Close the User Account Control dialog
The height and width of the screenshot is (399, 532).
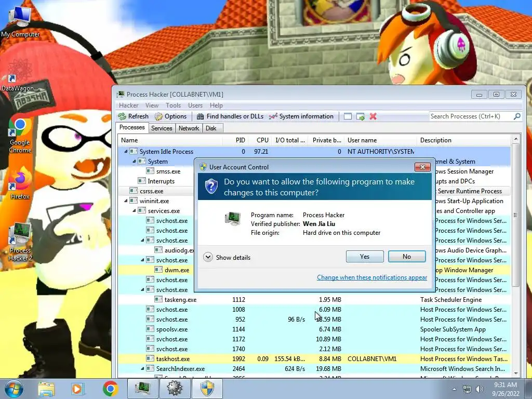[422, 167]
